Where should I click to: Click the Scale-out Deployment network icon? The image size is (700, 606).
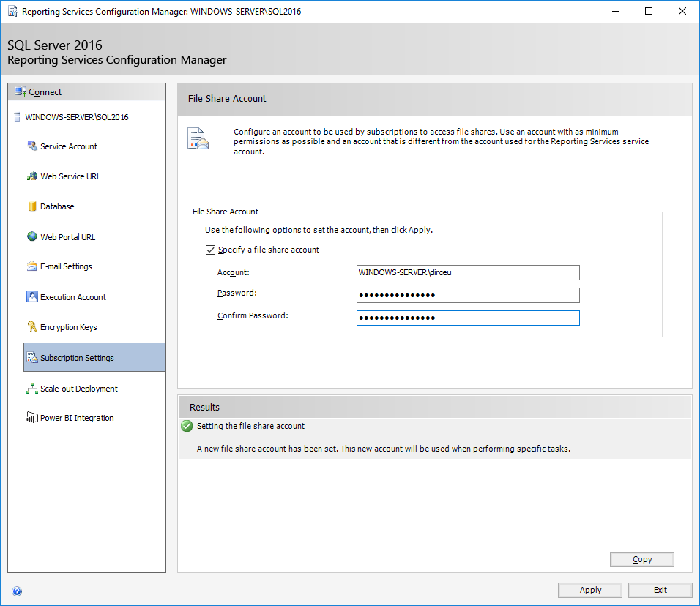tap(31, 389)
